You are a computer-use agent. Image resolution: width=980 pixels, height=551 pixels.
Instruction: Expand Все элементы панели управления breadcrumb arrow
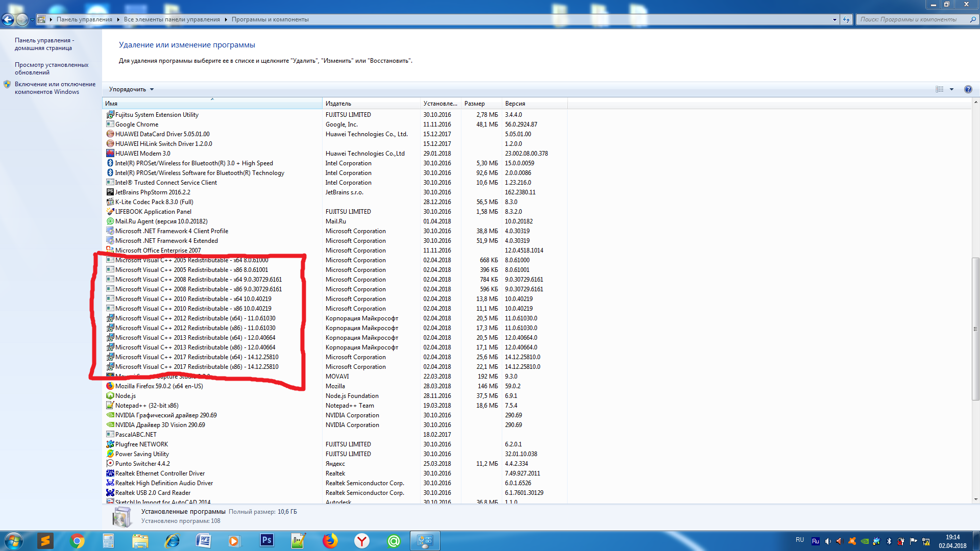pyautogui.click(x=226, y=19)
